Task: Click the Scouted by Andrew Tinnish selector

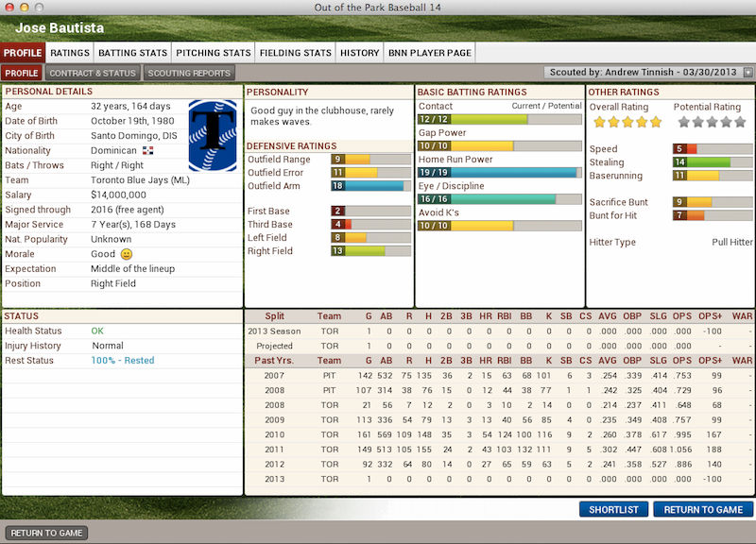Action: coord(648,73)
